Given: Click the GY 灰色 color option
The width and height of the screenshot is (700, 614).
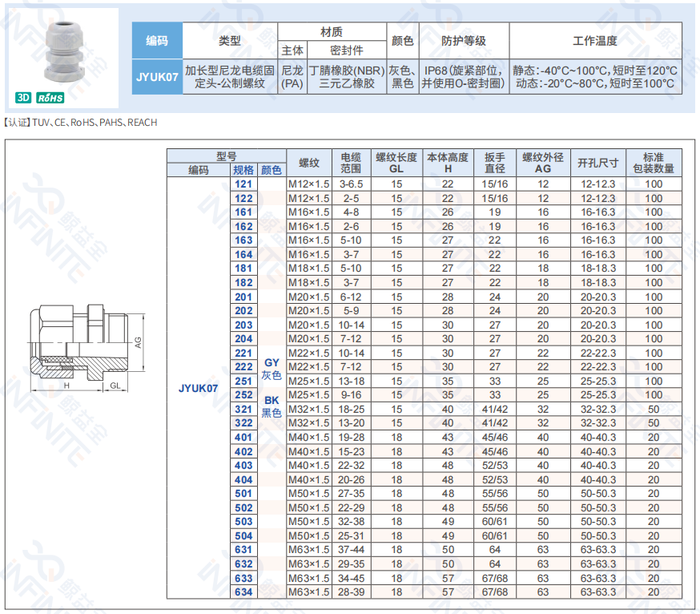Looking at the screenshot, I should point(272,369).
